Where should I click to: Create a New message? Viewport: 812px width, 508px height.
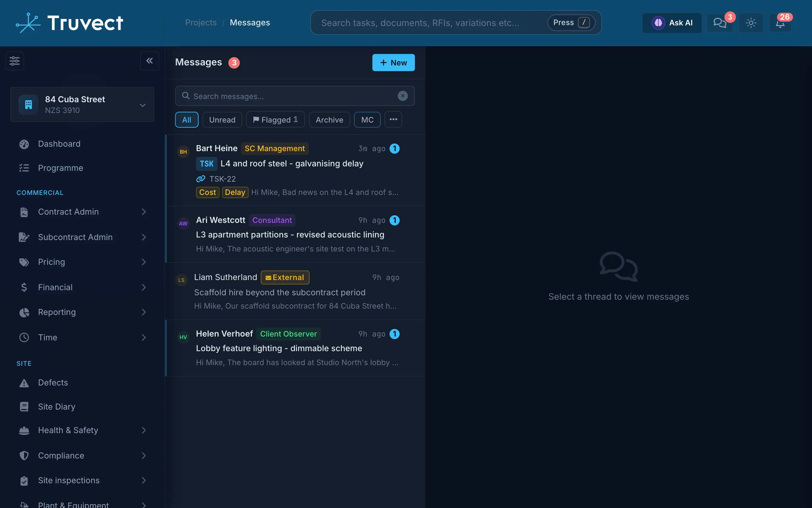click(x=393, y=63)
